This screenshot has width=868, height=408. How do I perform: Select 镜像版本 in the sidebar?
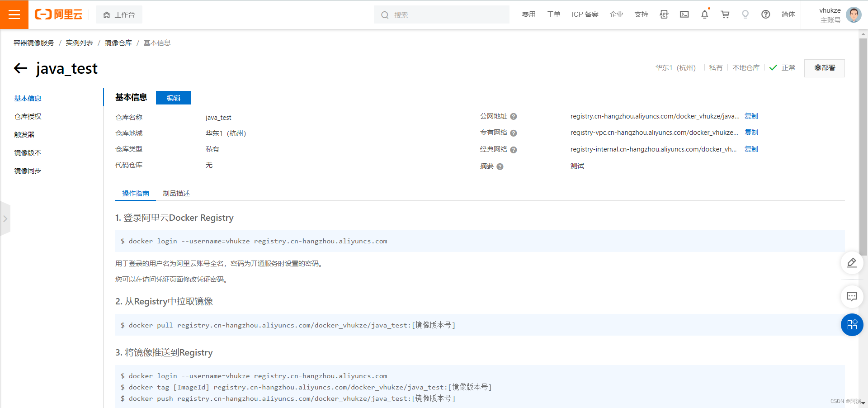[28, 152]
